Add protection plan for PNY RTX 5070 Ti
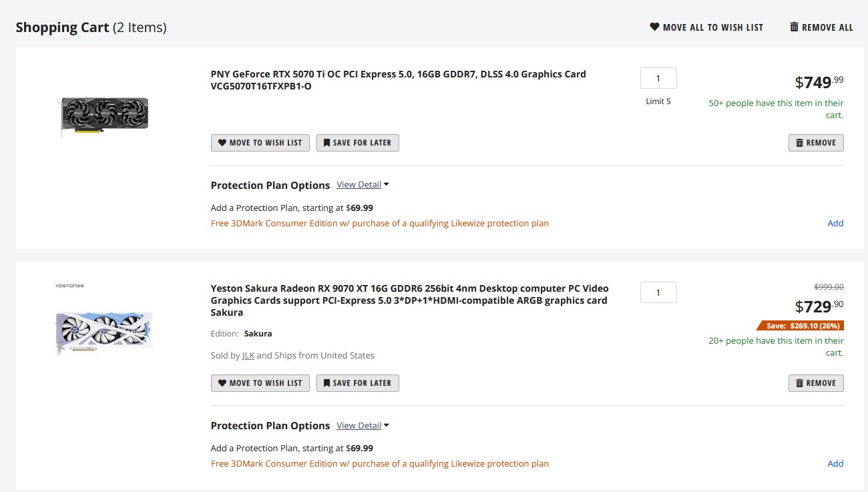Viewport: 868px width, 492px height. point(835,223)
